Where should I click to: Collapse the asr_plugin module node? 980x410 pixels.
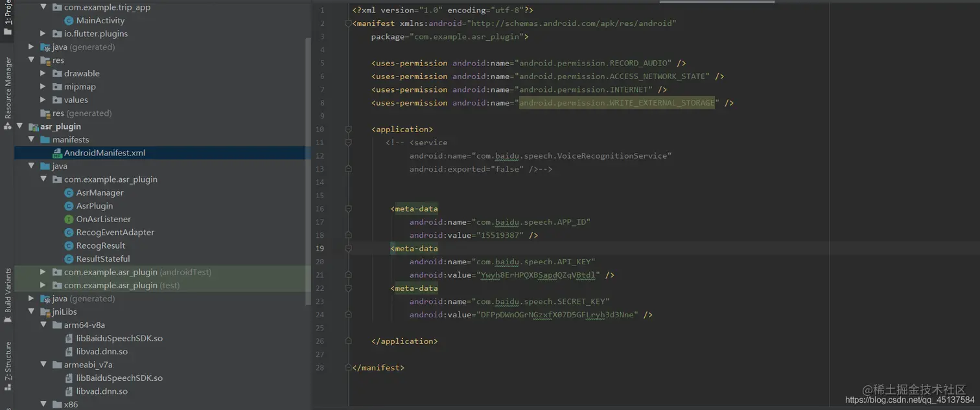tap(19, 126)
